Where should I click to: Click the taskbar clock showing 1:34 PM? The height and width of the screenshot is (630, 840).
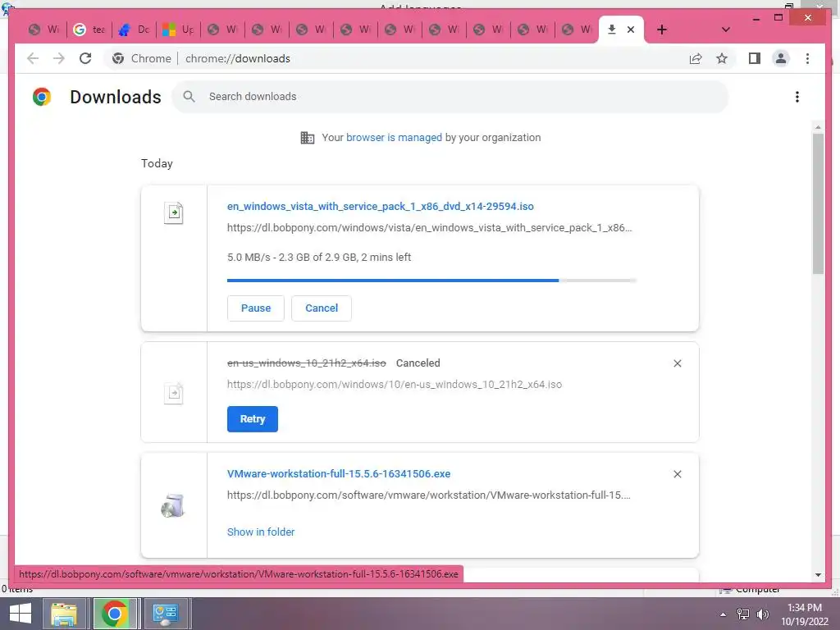(x=805, y=614)
